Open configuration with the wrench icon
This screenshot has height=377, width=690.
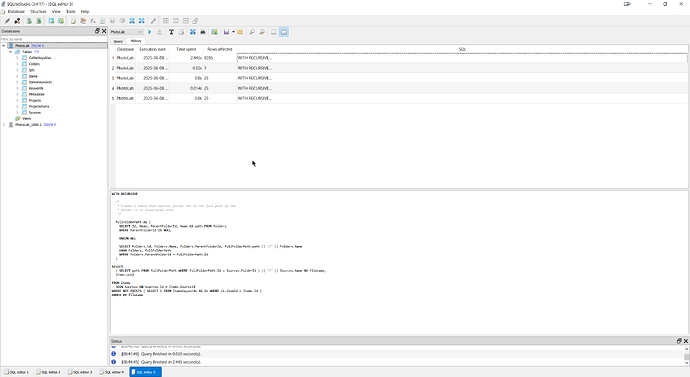point(153,21)
